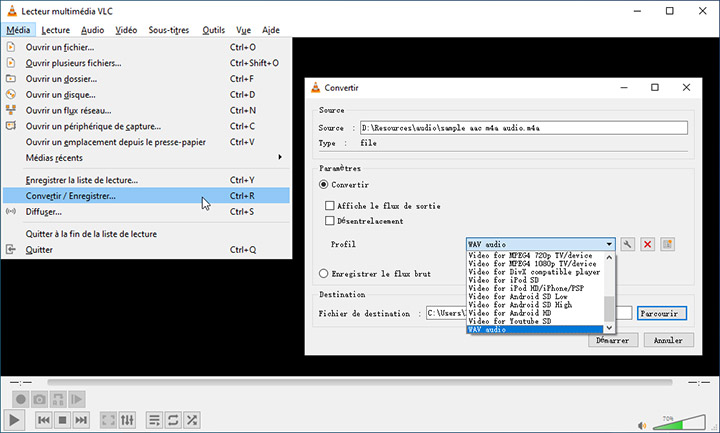Choose Ouvrir un dossier menu entry
The height and width of the screenshot is (433, 720).
pos(146,79)
